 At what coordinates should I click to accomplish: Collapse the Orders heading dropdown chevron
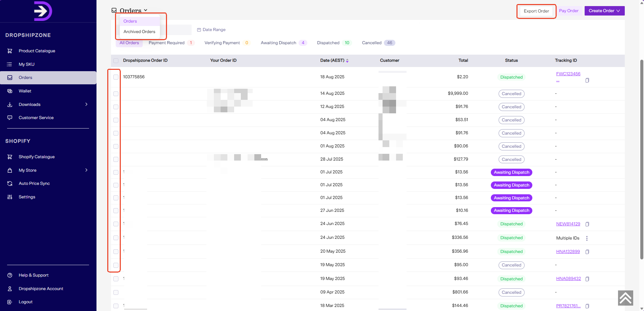pyautogui.click(x=145, y=10)
